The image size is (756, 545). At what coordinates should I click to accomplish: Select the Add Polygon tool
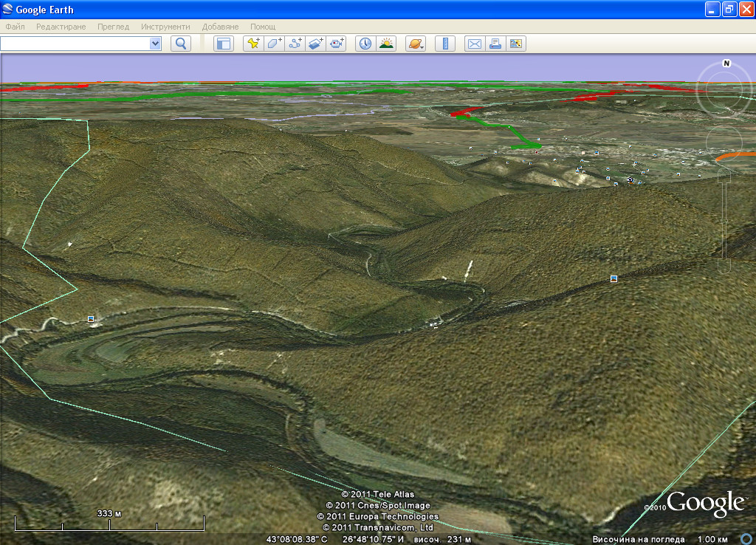[274, 44]
